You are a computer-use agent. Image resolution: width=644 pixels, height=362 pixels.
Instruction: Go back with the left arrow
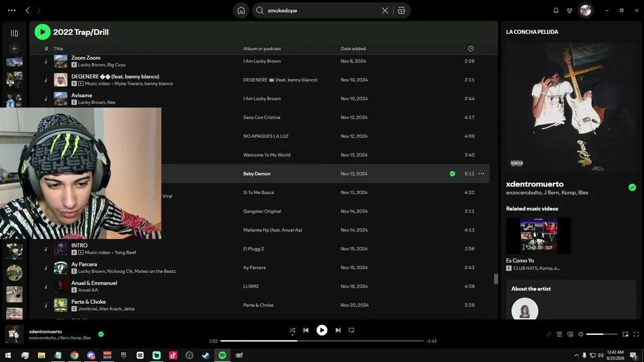pos(28,11)
